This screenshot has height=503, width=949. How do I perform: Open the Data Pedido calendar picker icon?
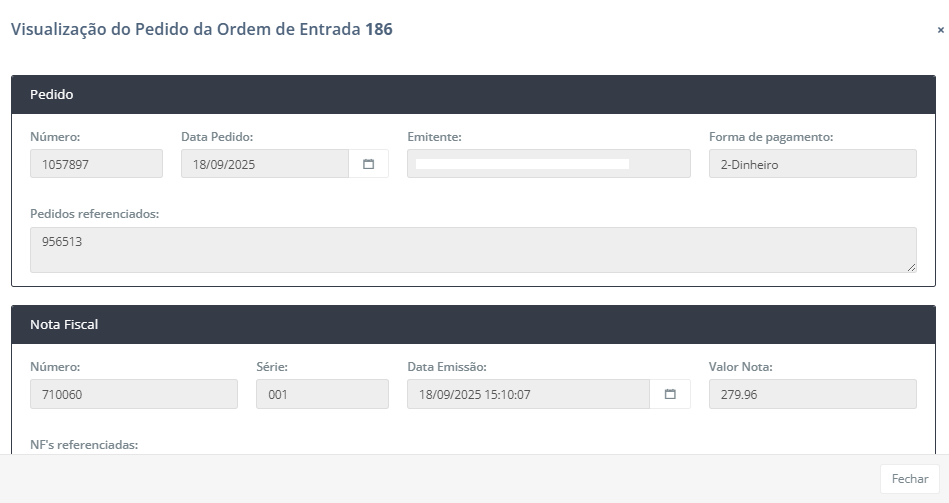(368, 164)
